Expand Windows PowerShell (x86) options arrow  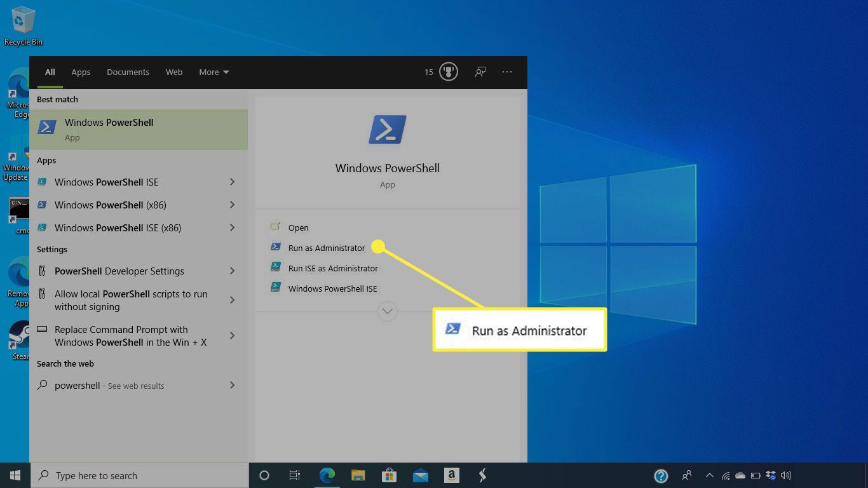tap(232, 205)
